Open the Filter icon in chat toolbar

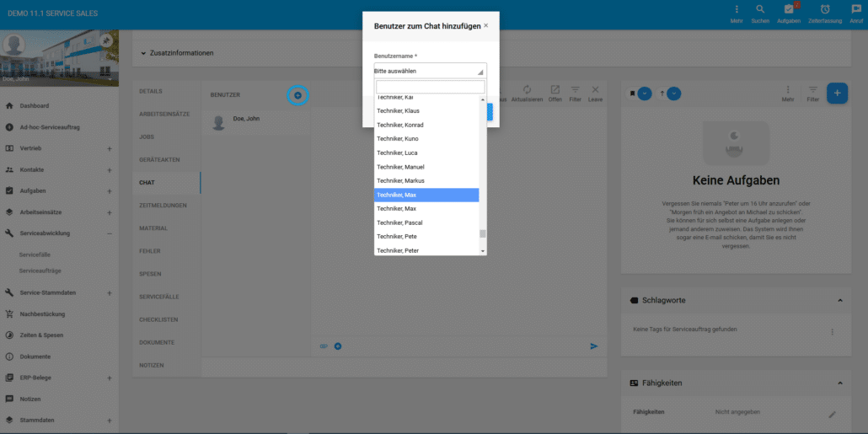pyautogui.click(x=576, y=89)
